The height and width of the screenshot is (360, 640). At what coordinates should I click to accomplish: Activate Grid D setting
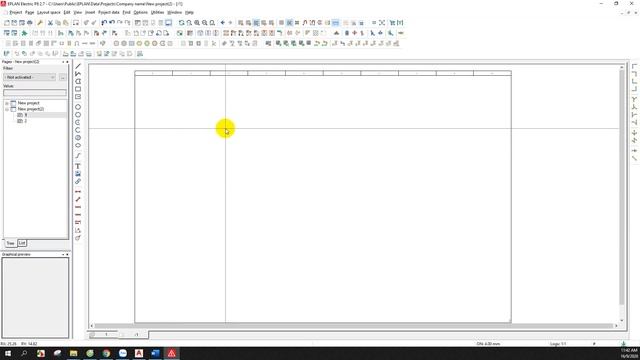pyautogui.click(x=264, y=23)
